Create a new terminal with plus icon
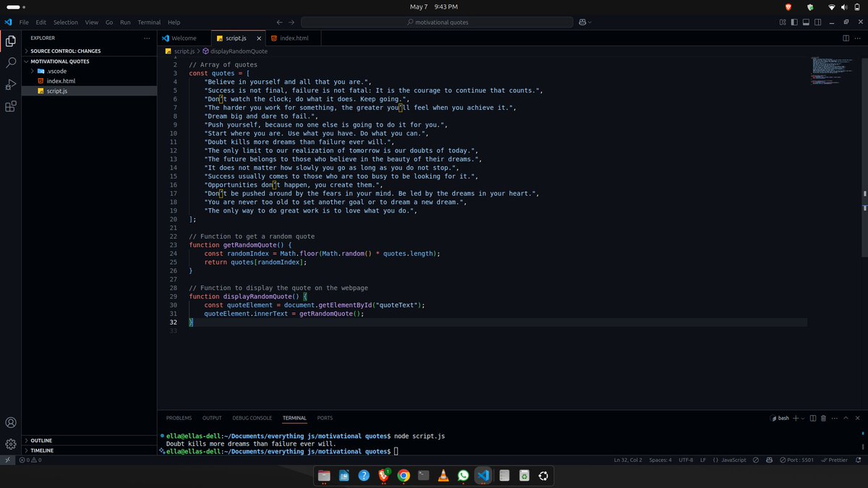 click(x=795, y=418)
